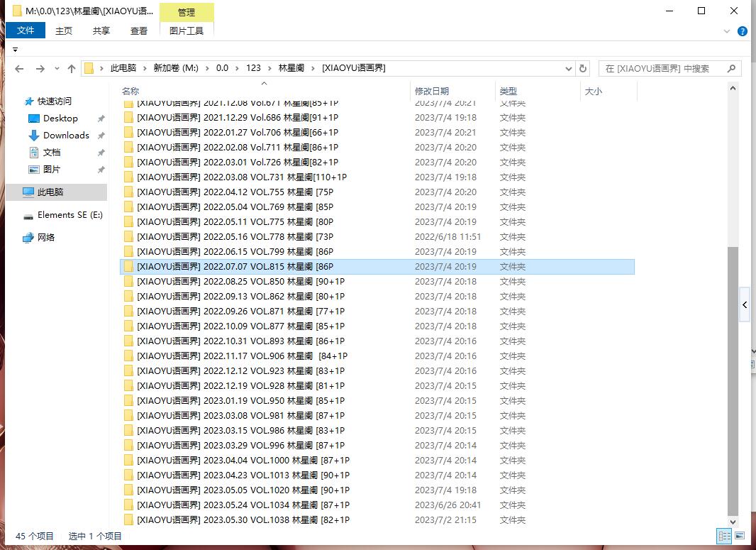Open the 主页 ribbon tab
756x550 pixels.
coord(64,31)
